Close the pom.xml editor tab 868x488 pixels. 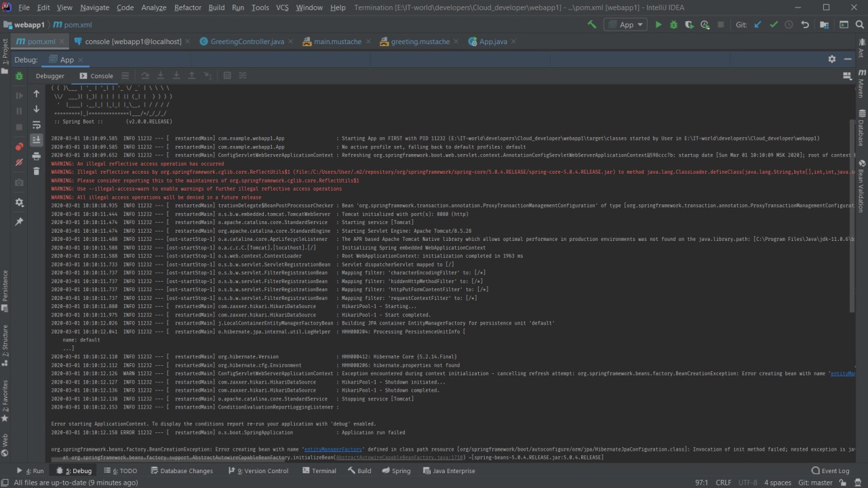(x=62, y=41)
